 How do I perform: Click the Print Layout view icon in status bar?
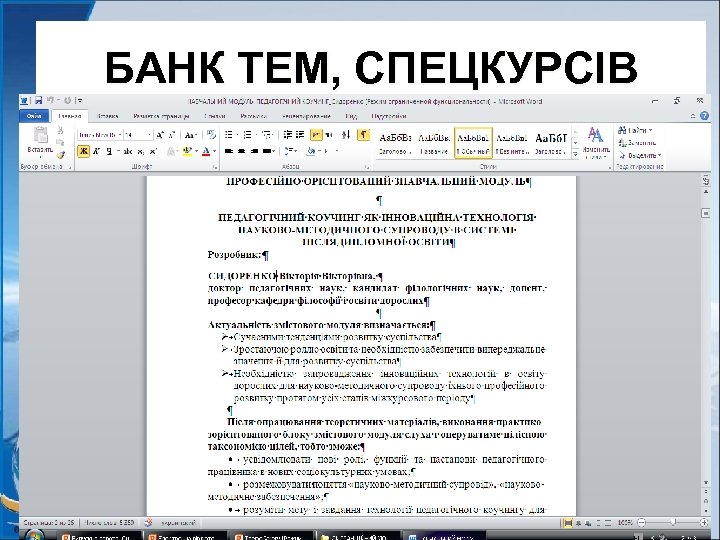(x=568, y=523)
